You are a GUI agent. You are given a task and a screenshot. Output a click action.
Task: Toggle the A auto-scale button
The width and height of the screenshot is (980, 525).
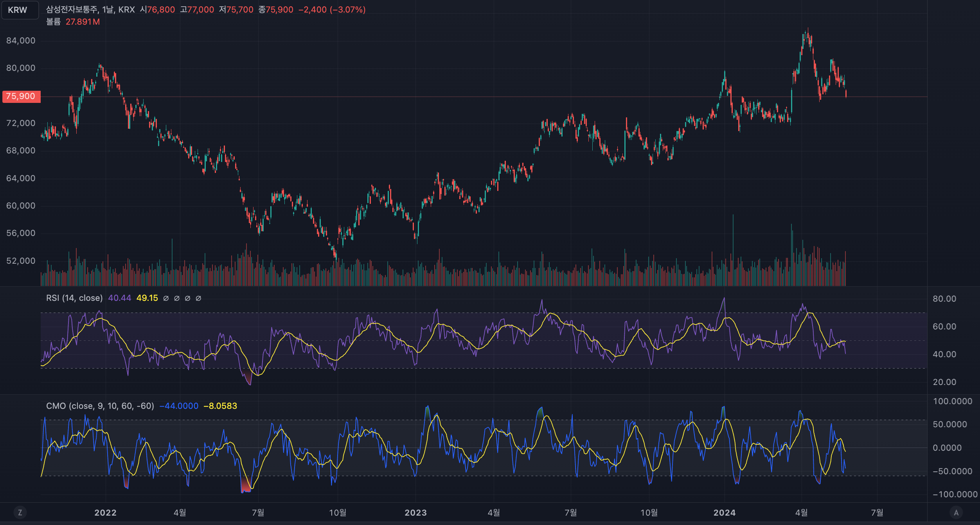coord(956,512)
